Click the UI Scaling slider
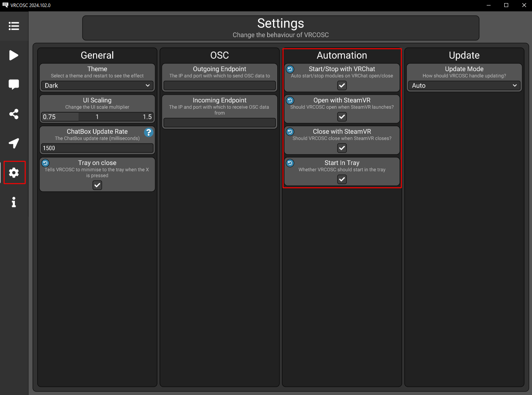This screenshot has width=532, height=395. coord(97,117)
